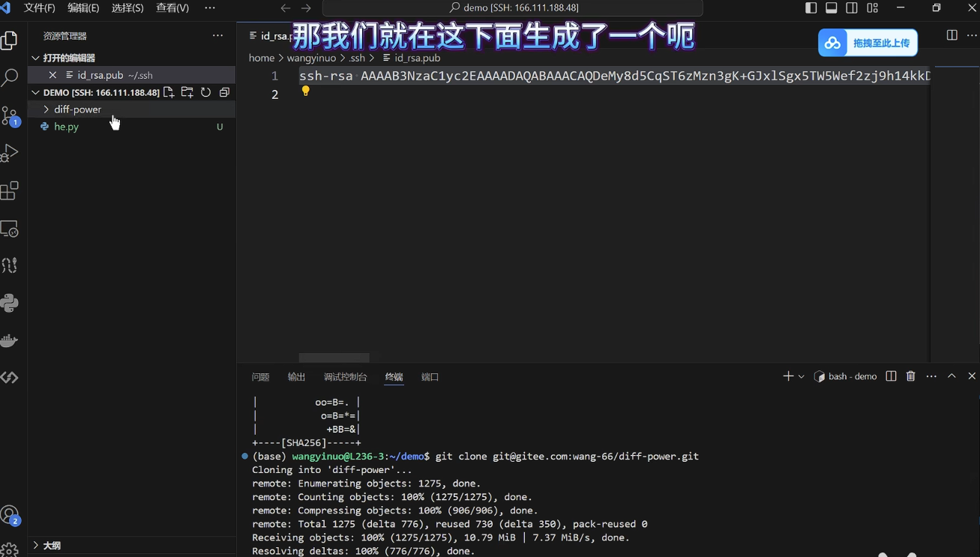Open editor more actions ellipsis

(x=972, y=35)
